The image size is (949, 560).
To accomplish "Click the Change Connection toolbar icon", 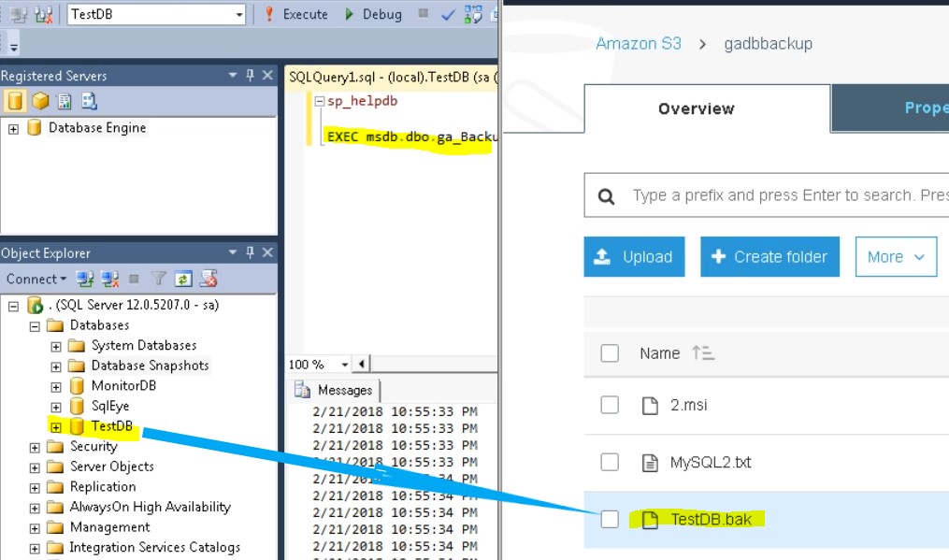I will (x=44, y=15).
